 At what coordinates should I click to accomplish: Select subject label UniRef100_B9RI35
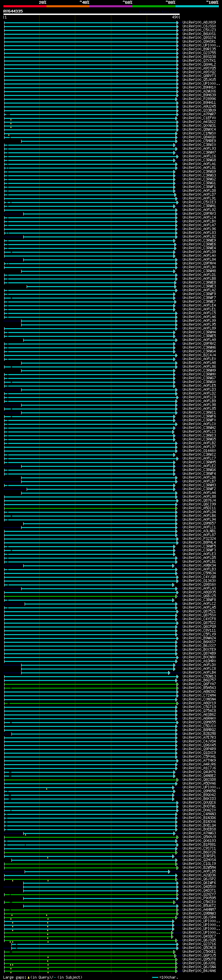click(199, 49)
